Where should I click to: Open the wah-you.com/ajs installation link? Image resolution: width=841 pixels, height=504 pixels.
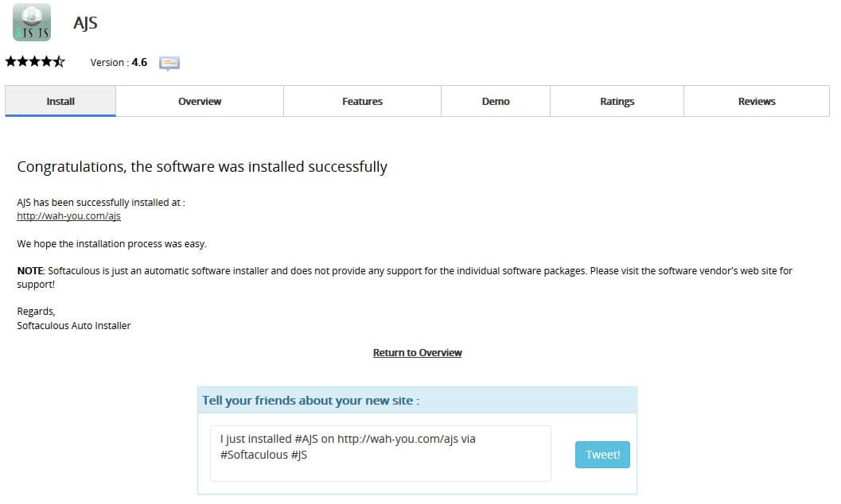(x=68, y=216)
